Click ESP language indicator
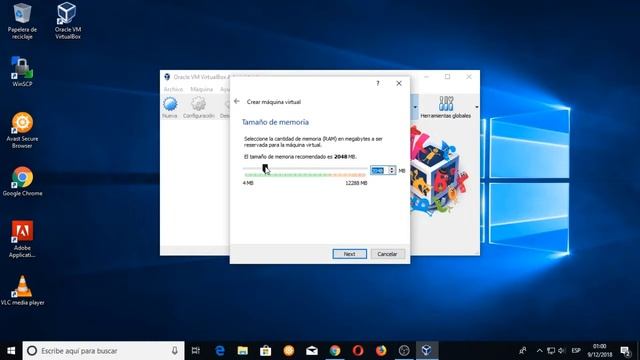Image resolution: width=640 pixels, height=360 pixels. [576, 351]
